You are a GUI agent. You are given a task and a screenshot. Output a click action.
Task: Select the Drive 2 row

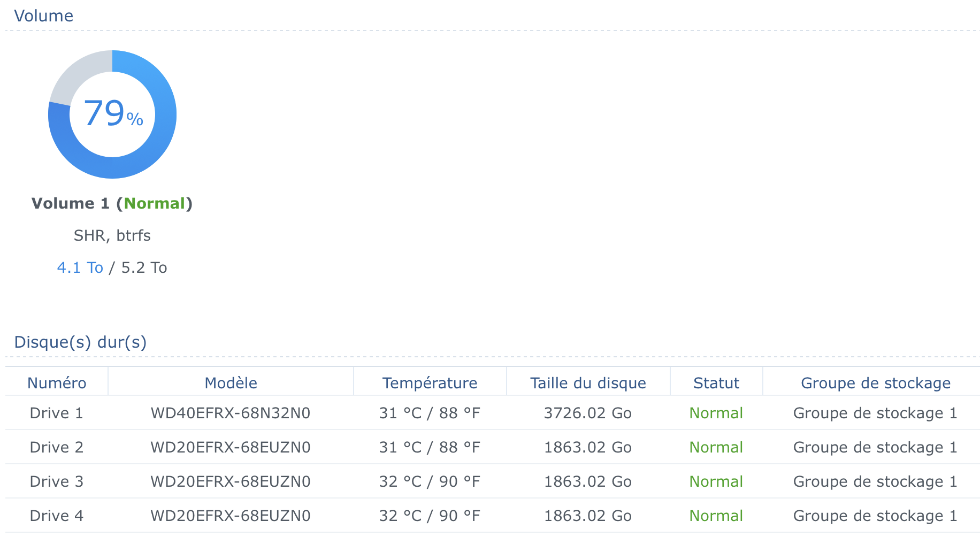57,447
